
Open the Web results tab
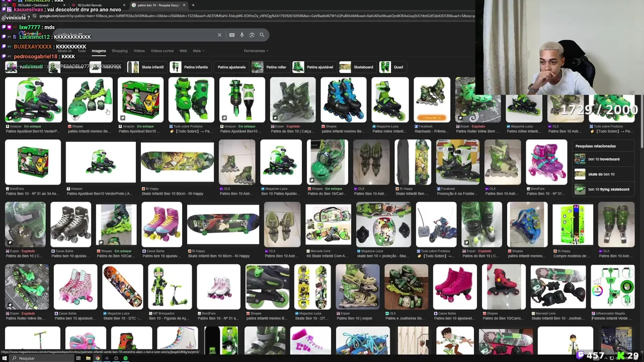[x=183, y=51]
